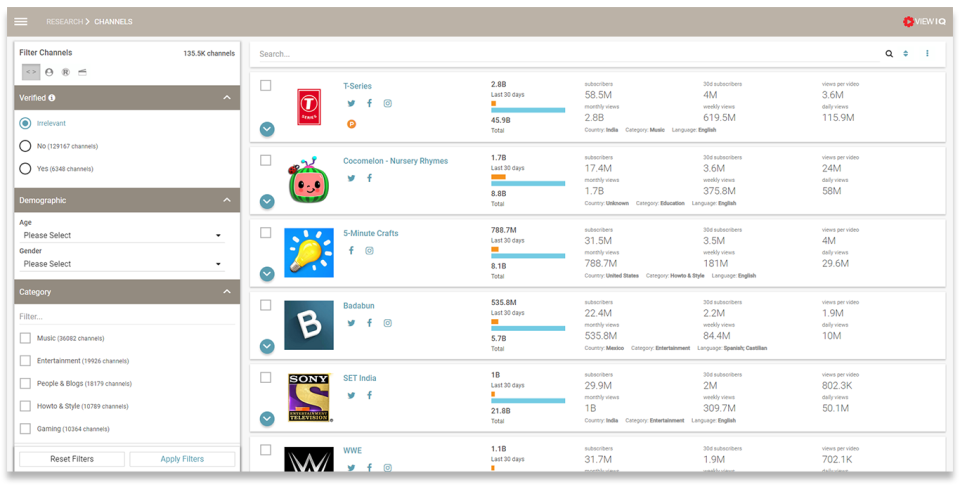Open the three-dot more options menu
The width and height of the screenshot is (960, 487).
[927, 54]
